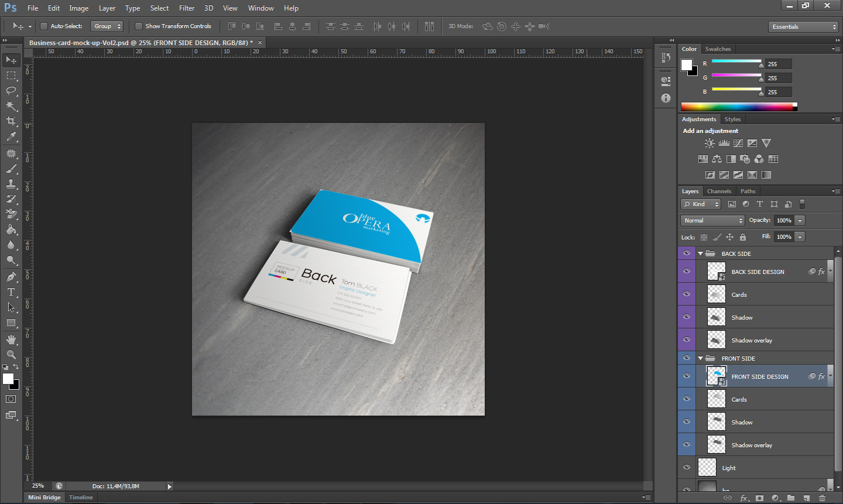Select the Paint Bucket tool

click(x=11, y=229)
